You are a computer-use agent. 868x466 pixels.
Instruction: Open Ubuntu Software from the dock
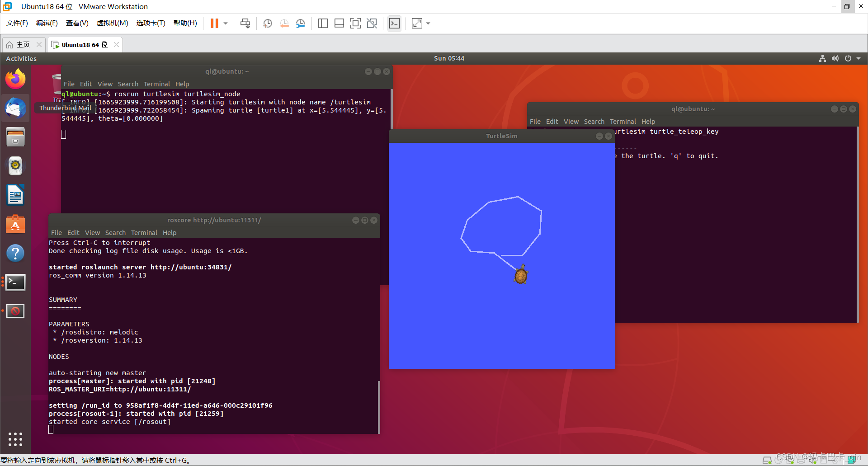pyautogui.click(x=15, y=224)
